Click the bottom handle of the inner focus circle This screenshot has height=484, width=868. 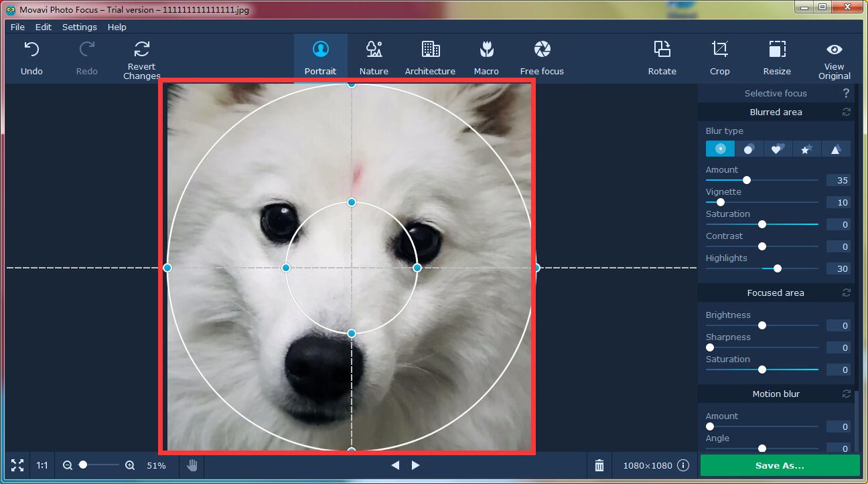click(x=352, y=333)
